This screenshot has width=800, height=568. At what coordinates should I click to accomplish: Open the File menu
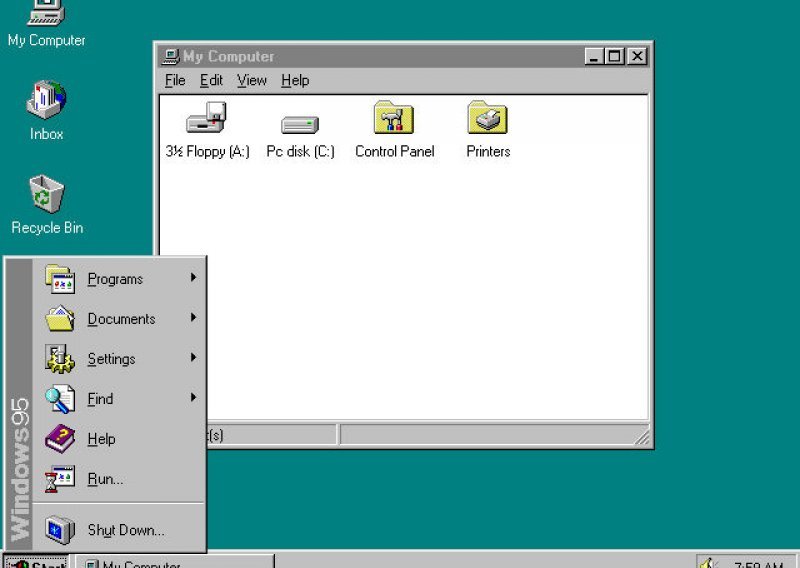(x=175, y=81)
